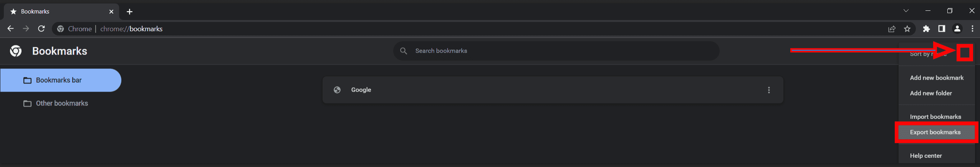
Task: Open more actions for Google bookmark
Action: (769, 90)
